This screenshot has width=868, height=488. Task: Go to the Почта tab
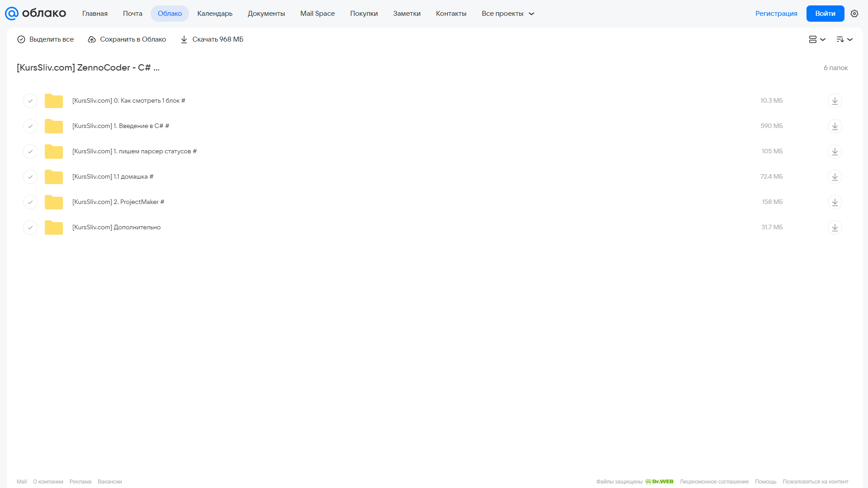coord(133,14)
